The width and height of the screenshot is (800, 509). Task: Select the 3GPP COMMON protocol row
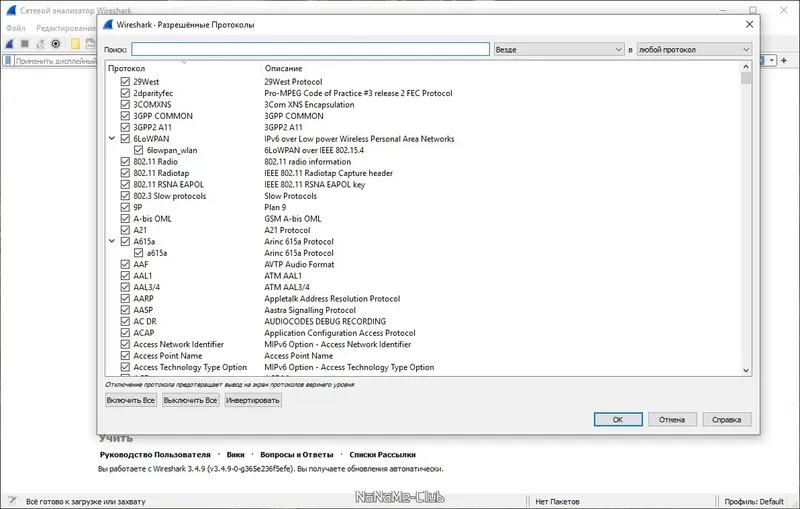423,116
